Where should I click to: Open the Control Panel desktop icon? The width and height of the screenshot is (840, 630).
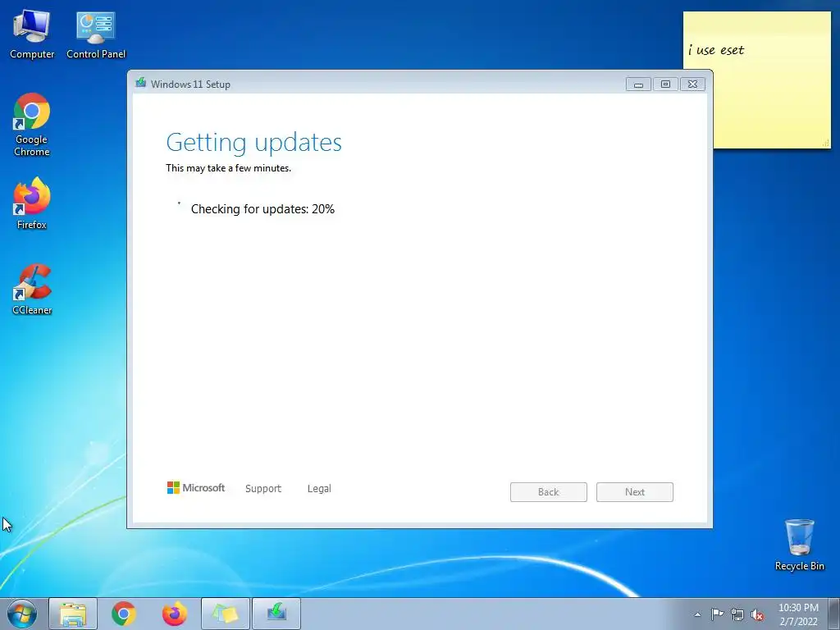click(96, 34)
